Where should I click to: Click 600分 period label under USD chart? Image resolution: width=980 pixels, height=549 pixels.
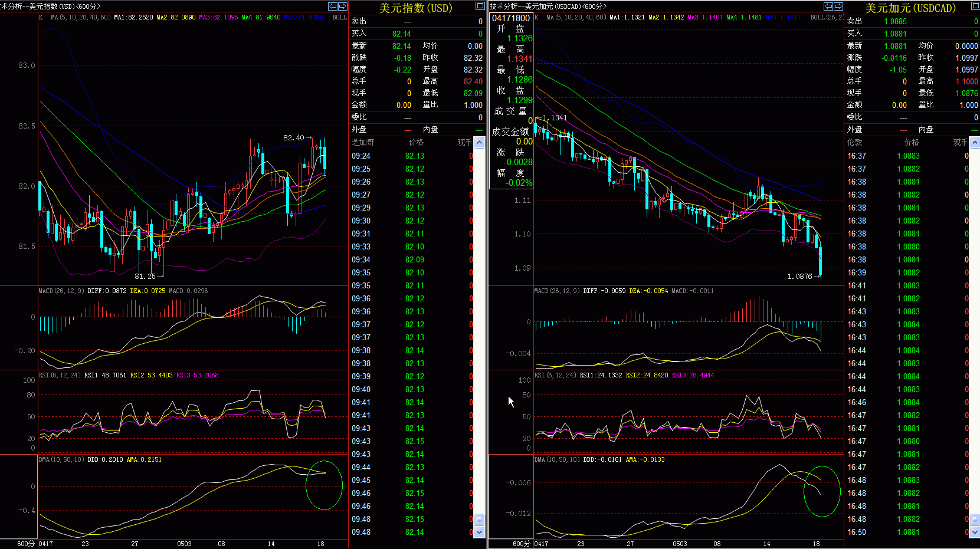tap(26, 544)
